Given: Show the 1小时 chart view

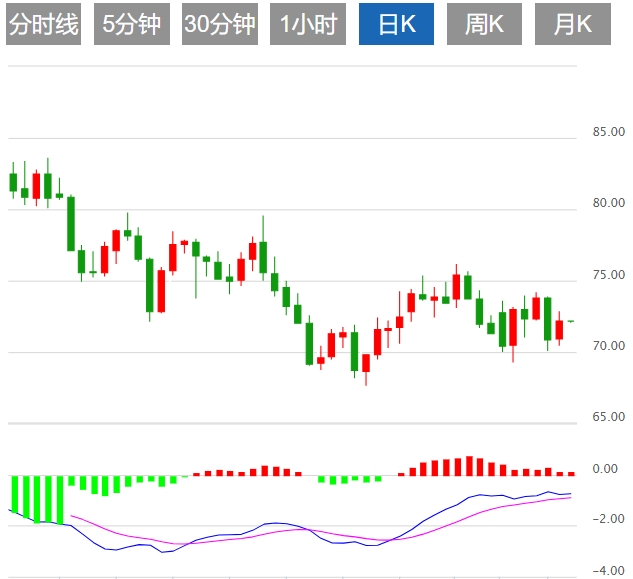Looking at the screenshot, I should point(307,25).
